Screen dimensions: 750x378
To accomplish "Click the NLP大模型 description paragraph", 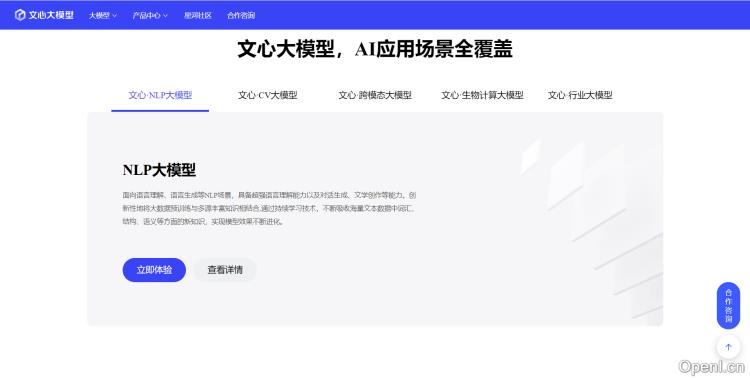I will tap(269, 209).
